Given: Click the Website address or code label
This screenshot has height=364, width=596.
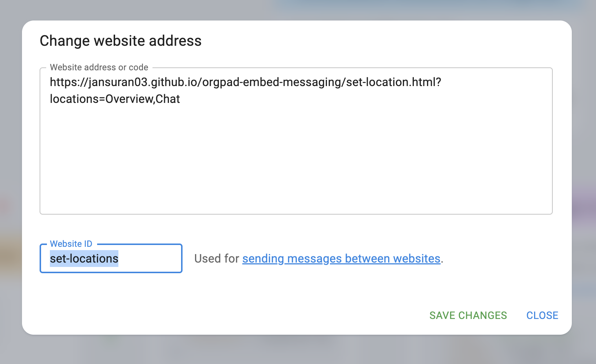Looking at the screenshot, I should (99, 67).
